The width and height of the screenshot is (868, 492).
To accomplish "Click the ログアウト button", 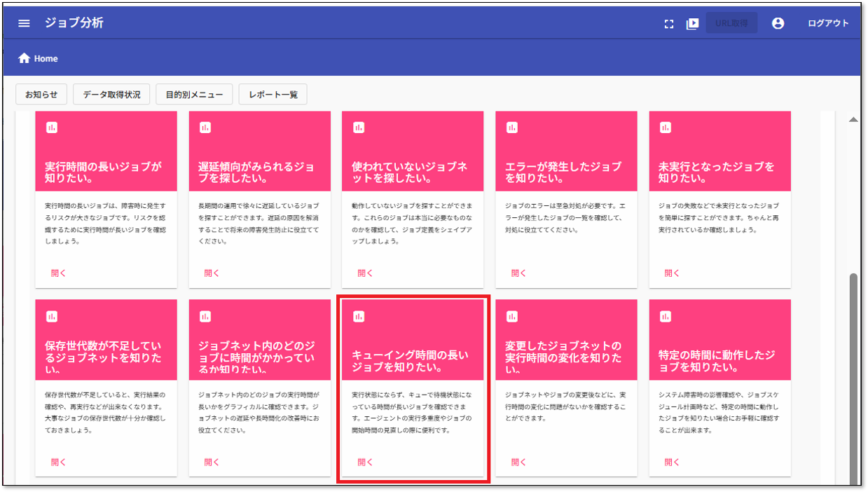I will [x=828, y=23].
